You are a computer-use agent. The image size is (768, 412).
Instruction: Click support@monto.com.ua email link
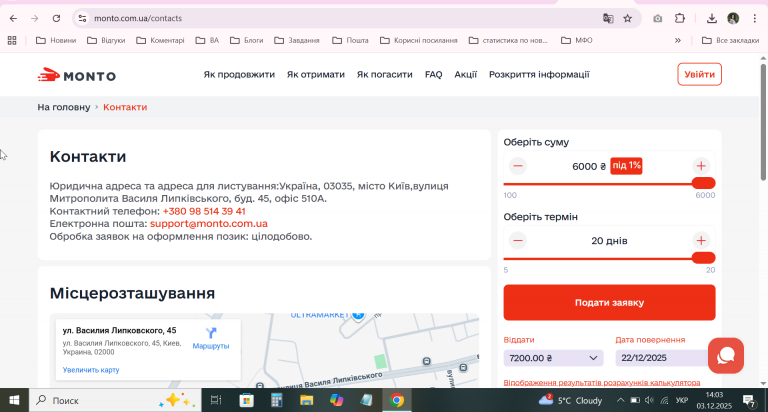(209, 223)
